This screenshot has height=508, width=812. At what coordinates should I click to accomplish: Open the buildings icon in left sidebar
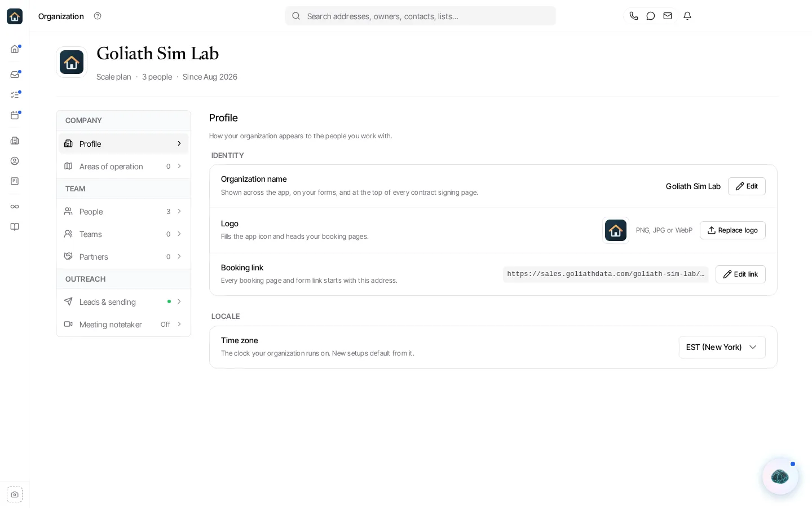point(15,141)
